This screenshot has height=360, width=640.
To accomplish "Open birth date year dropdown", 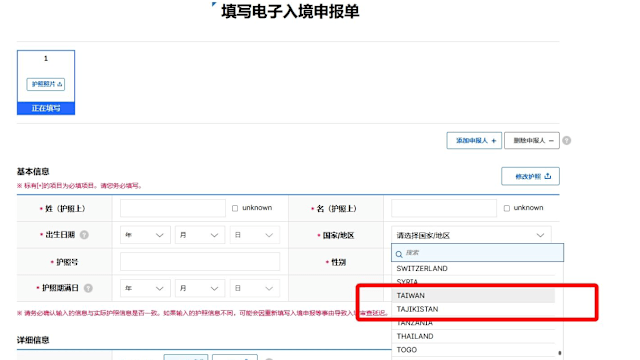I will [145, 235].
